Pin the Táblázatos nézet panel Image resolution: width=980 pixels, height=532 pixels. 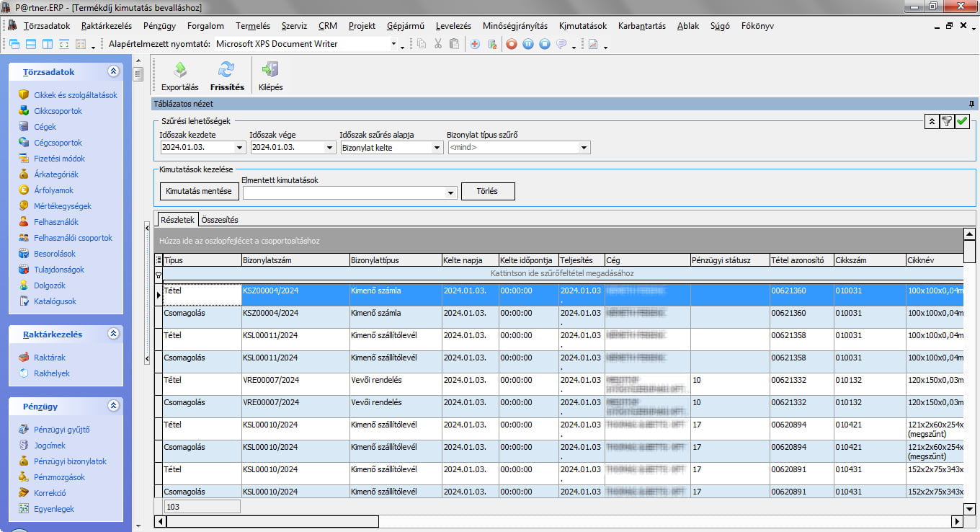click(x=971, y=105)
